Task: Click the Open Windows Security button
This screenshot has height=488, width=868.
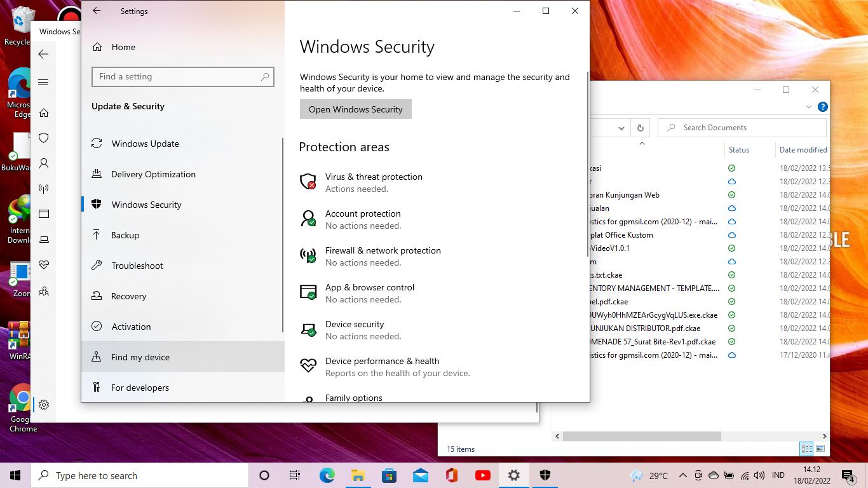Action: pos(355,109)
